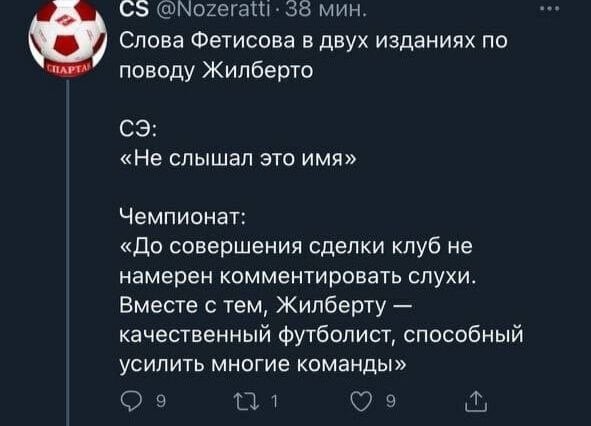
Task: Click the reply speech bubble icon
Action: pyautogui.click(x=130, y=402)
